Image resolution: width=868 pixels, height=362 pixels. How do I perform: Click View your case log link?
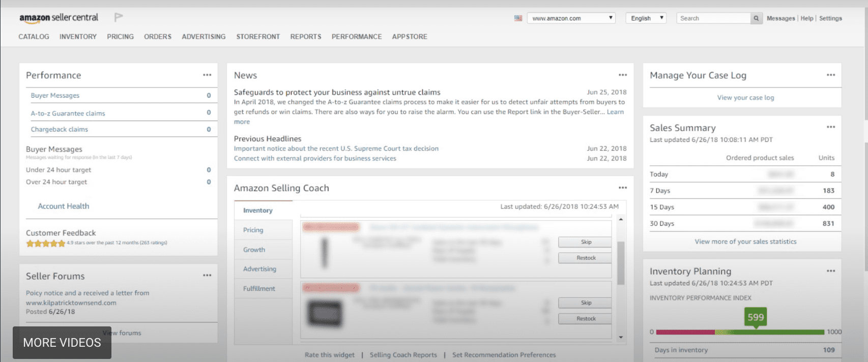(745, 98)
